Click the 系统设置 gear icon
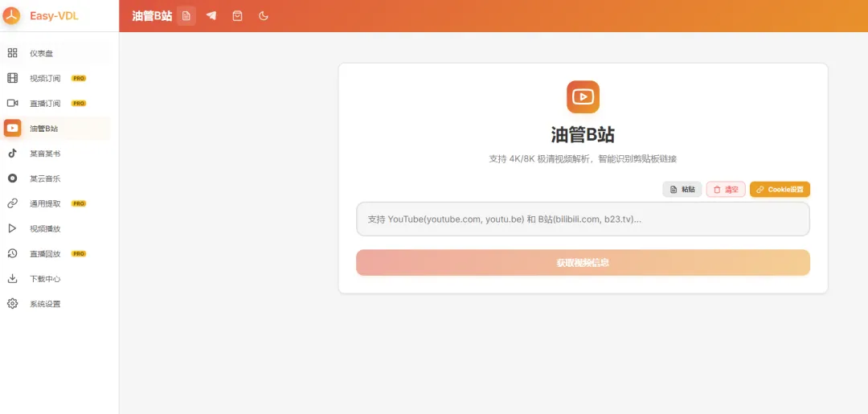This screenshot has width=868, height=414. tap(12, 303)
